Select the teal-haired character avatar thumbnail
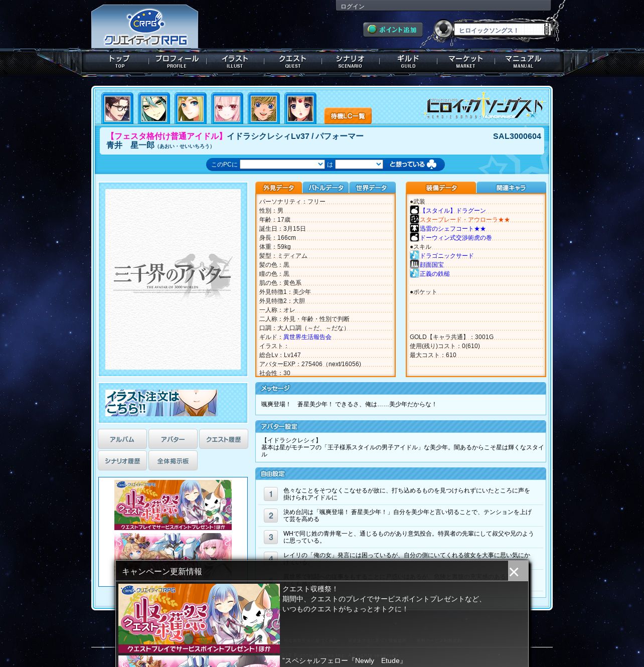This screenshot has width=644, height=667. [x=153, y=108]
